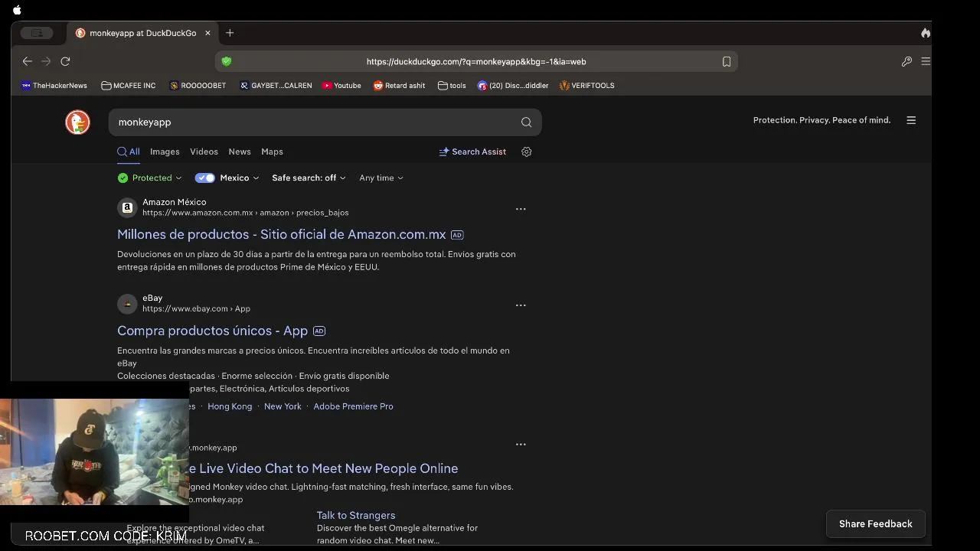Open Youtube bookmark
980x551 pixels.
[341, 86]
